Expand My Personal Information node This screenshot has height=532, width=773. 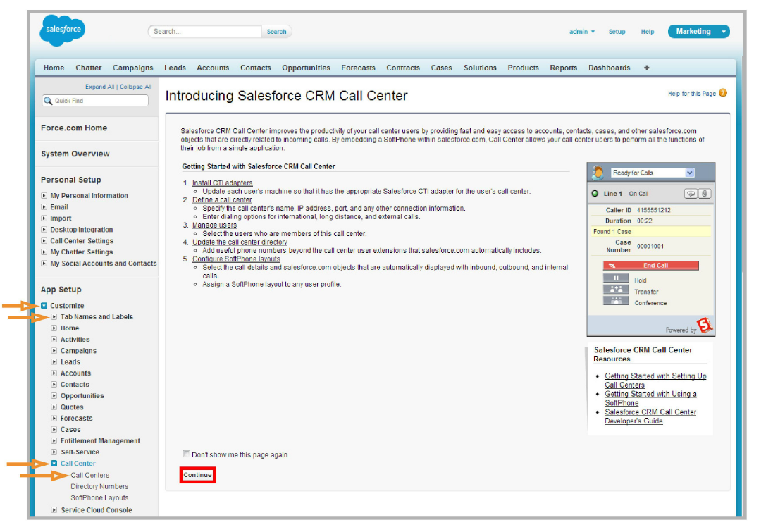point(44,196)
